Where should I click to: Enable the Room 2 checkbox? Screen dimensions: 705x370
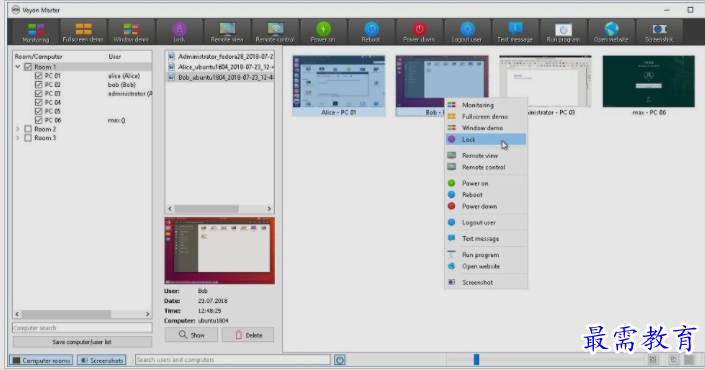click(28, 129)
